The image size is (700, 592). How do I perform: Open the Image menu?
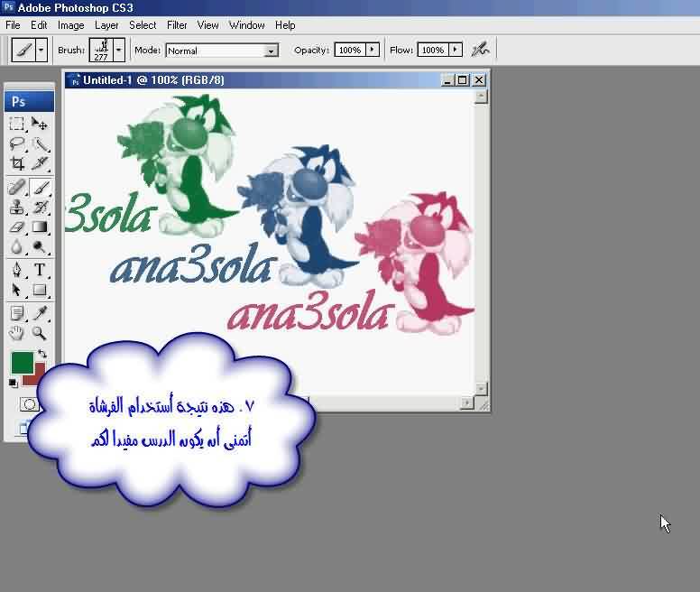click(x=71, y=25)
